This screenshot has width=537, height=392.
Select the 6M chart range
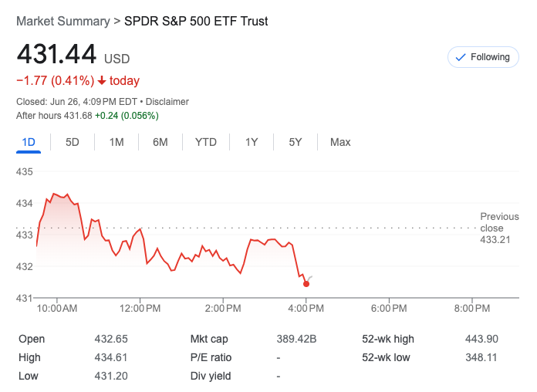coord(160,142)
